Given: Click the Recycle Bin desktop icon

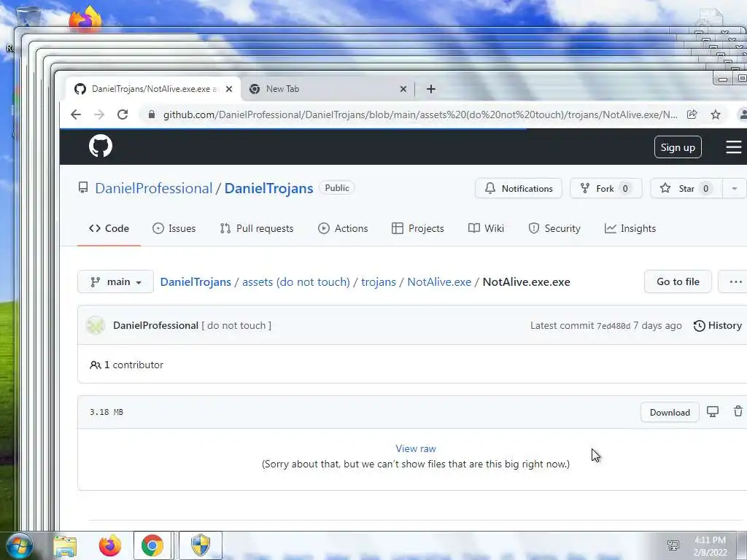Looking at the screenshot, I should pyautogui.click(x=28, y=17).
